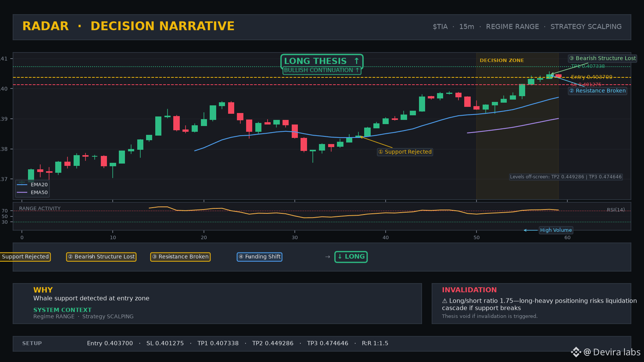Viewport: 644px width, 362px height.
Task: Click REGIME RANGE in the header
Action: (x=513, y=27)
